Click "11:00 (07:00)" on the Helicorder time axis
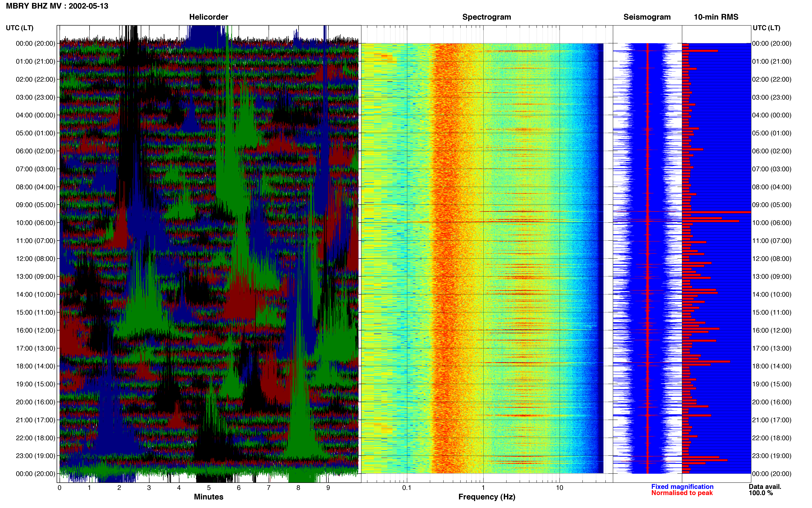Screen dimensions: 812x508 coord(36,241)
